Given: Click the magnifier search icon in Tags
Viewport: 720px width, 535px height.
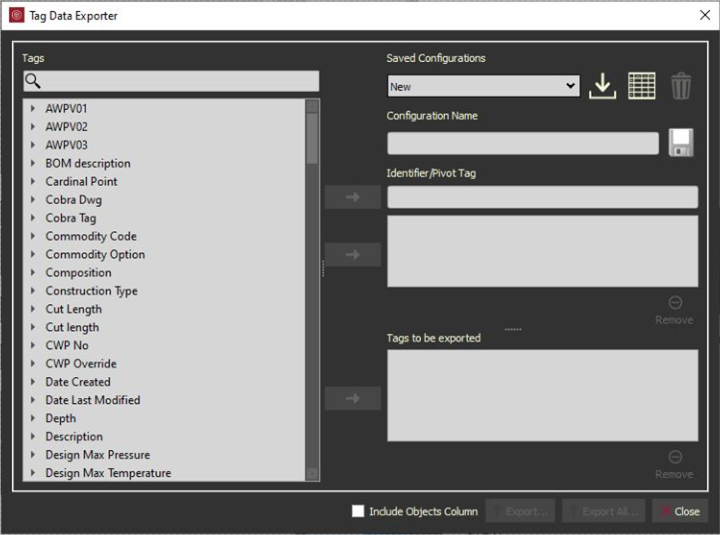Looking at the screenshot, I should point(33,81).
